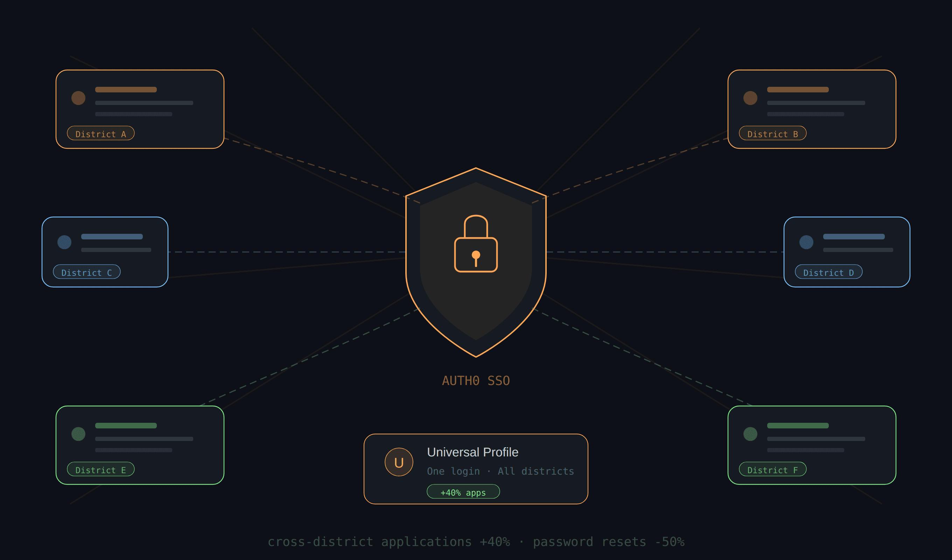Select the District A tag
This screenshot has width=952, height=560.
pyautogui.click(x=101, y=133)
